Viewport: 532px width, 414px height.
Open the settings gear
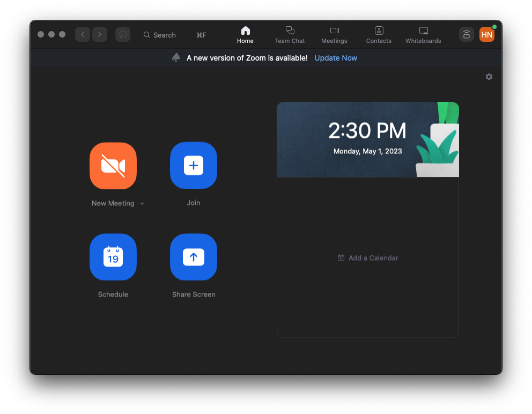[x=489, y=77]
